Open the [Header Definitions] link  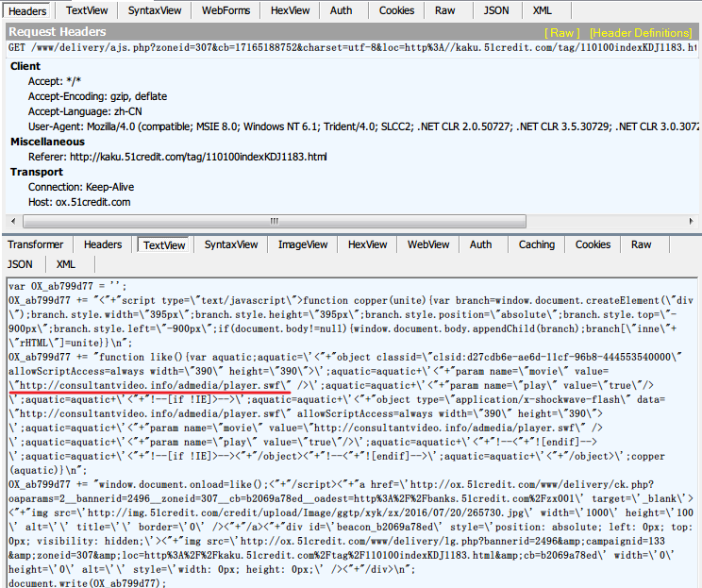pos(641,33)
